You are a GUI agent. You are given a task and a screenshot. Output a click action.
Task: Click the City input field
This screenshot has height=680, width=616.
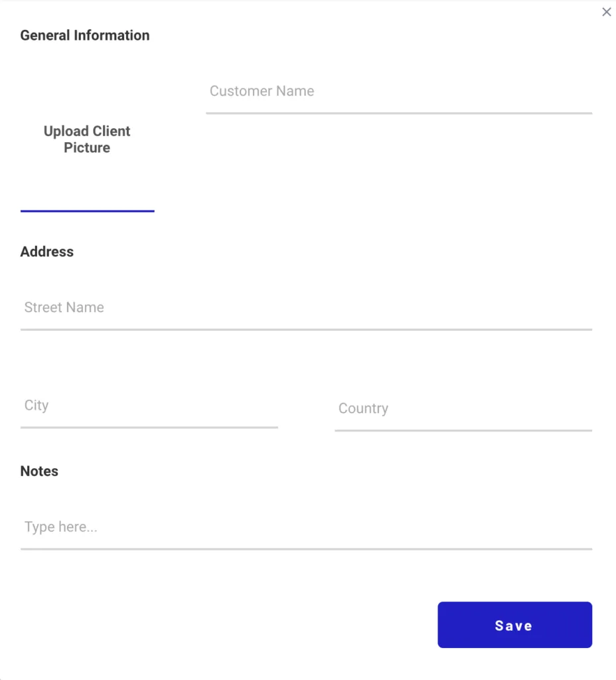[149, 410]
